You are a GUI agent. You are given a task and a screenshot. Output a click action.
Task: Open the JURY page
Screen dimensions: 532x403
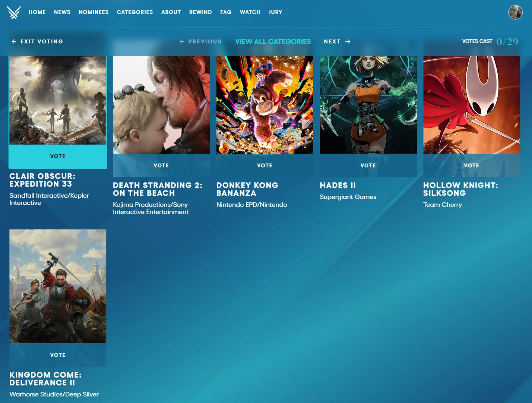tap(275, 12)
